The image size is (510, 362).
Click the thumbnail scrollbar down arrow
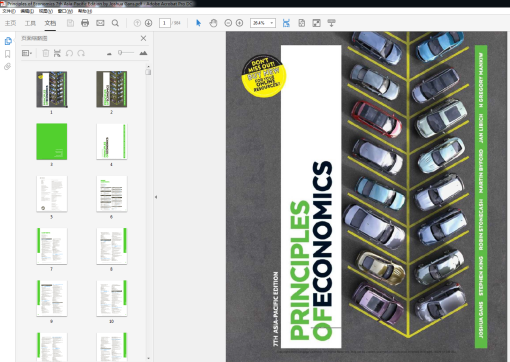148,358
